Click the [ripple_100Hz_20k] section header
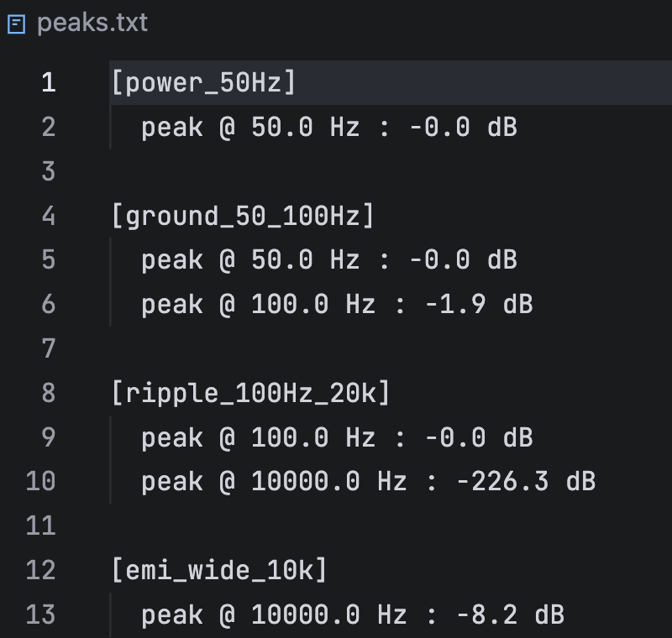Screen dimensions: 672x638 click(250, 393)
